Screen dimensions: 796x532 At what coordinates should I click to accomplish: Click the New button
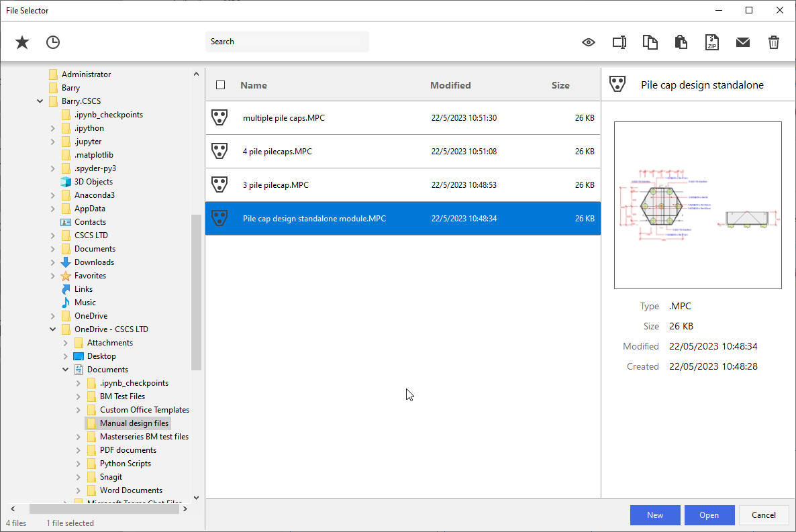pyautogui.click(x=655, y=515)
